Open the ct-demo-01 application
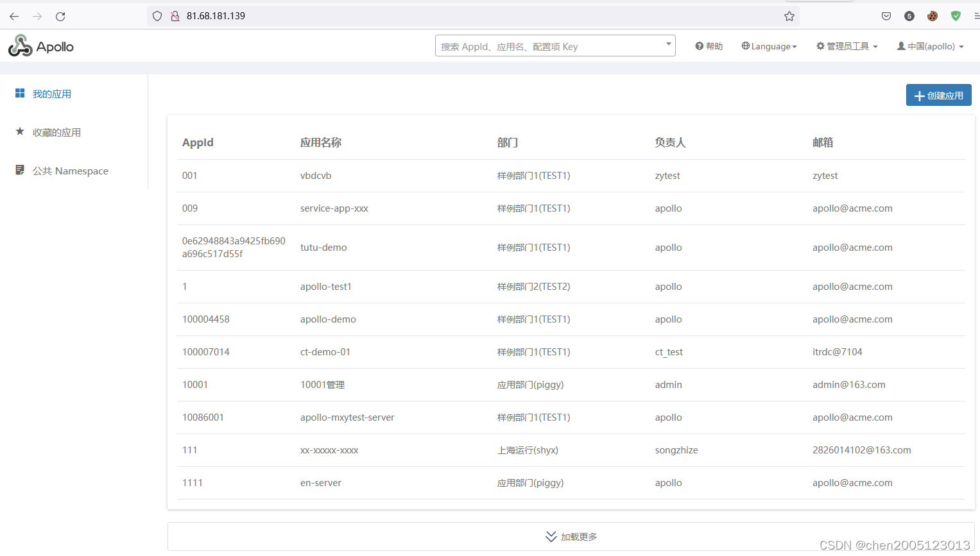 325,352
